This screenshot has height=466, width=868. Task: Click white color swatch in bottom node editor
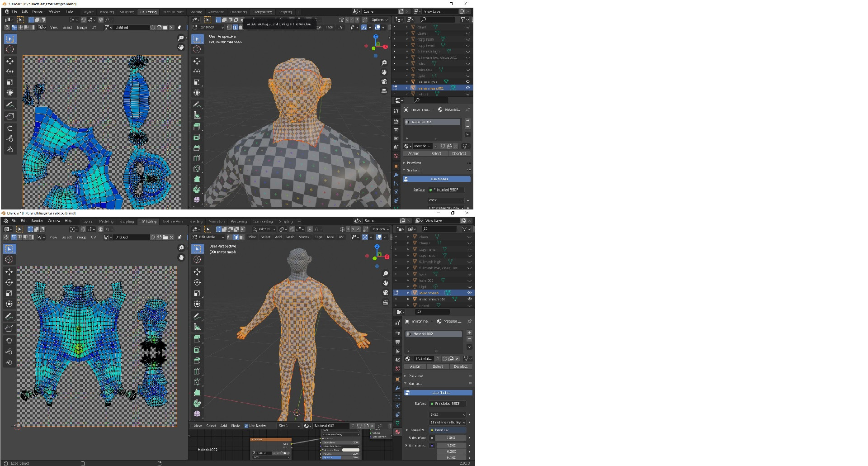[350, 450]
